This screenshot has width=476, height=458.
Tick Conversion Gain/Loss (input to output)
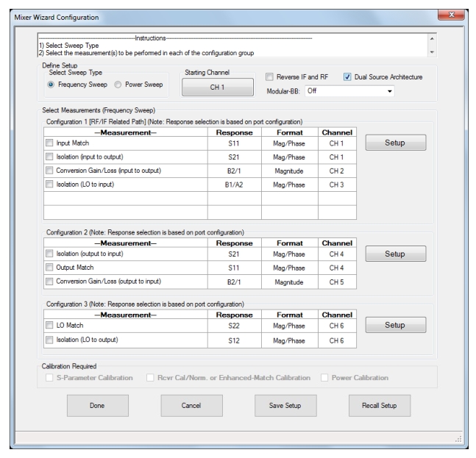(x=50, y=171)
